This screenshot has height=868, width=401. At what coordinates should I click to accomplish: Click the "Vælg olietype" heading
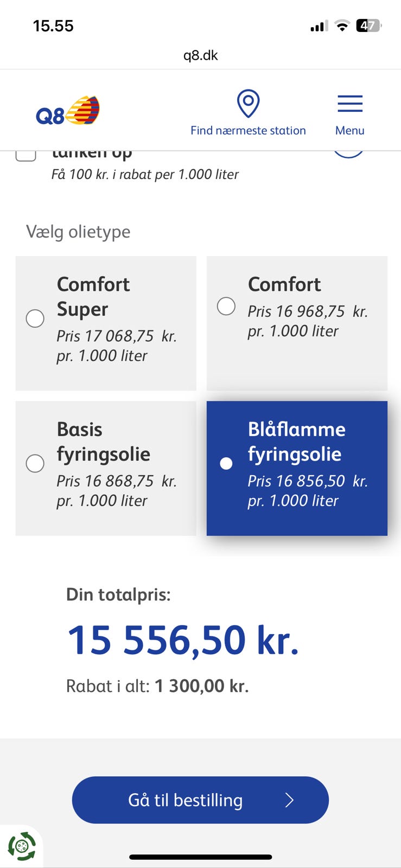[x=78, y=232]
